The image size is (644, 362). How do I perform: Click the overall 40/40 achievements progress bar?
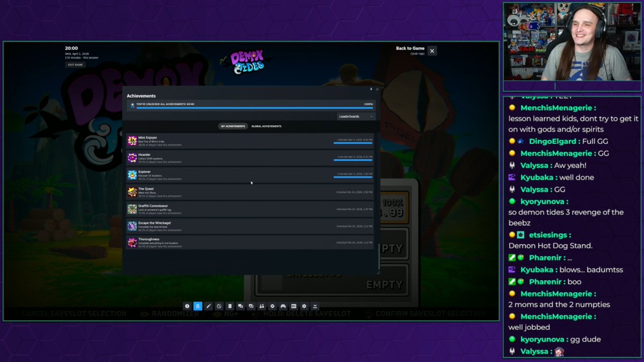(254, 108)
